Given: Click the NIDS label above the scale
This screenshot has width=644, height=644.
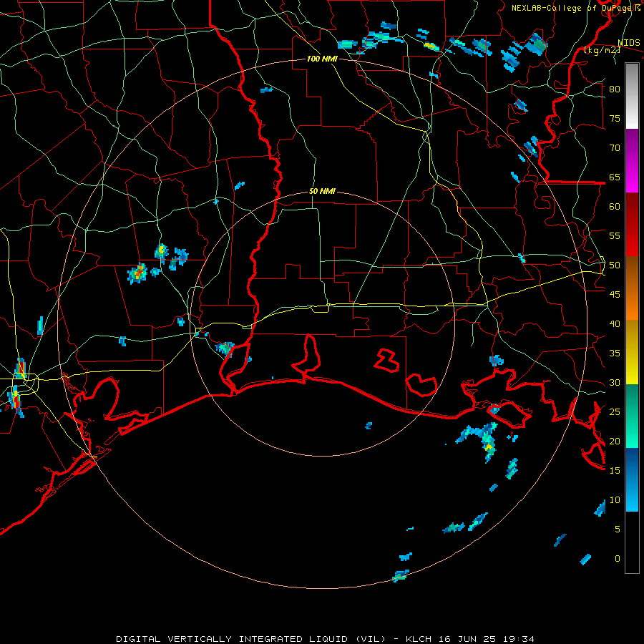Looking at the screenshot, I should pyautogui.click(x=629, y=43).
